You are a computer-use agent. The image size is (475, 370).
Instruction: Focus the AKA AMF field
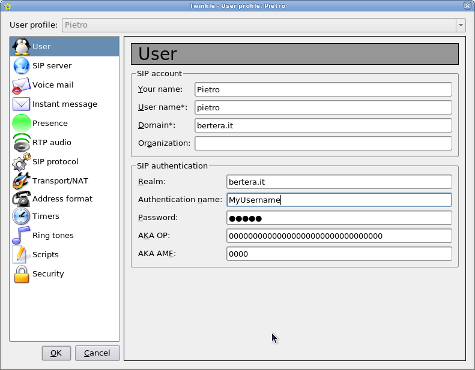(x=339, y=254)
